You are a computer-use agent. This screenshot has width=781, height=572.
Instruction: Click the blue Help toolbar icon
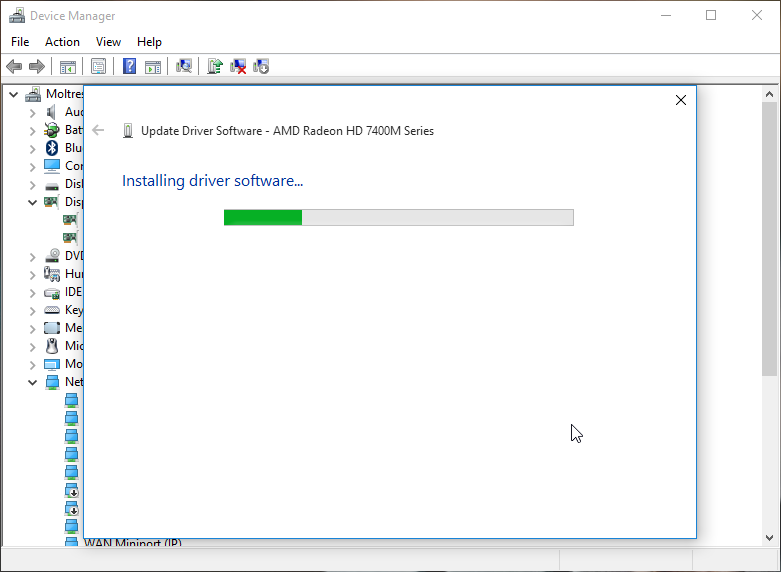click(130, 66)
